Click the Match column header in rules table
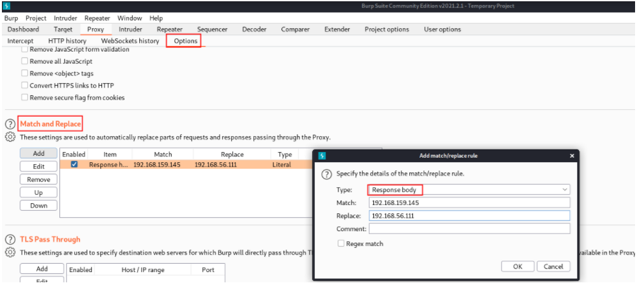Viewport: 644px width, 290px height. 163,155
